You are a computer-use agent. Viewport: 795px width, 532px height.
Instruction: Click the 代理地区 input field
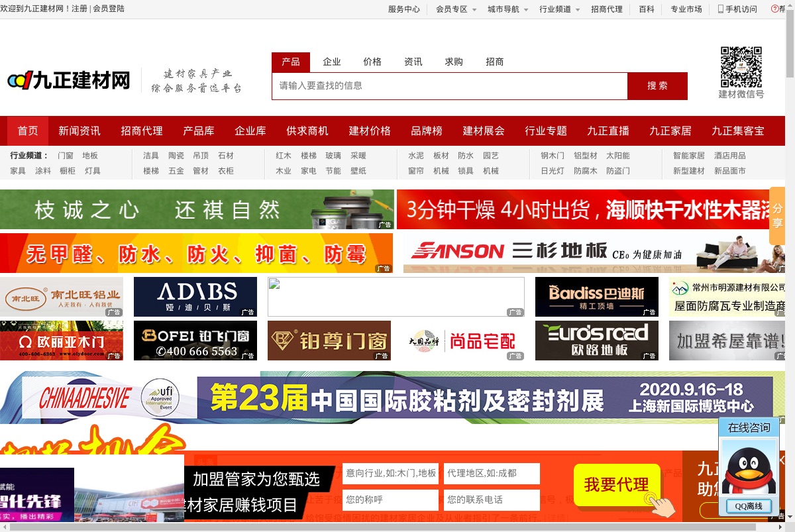click(x=492, y=474)
